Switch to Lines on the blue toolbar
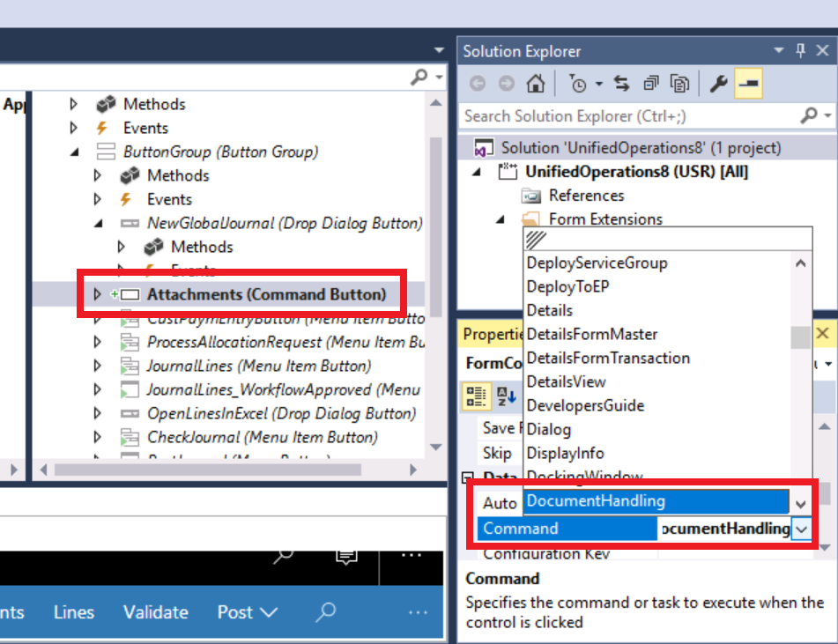Screen dimensions: 838x644 point(73,612)
